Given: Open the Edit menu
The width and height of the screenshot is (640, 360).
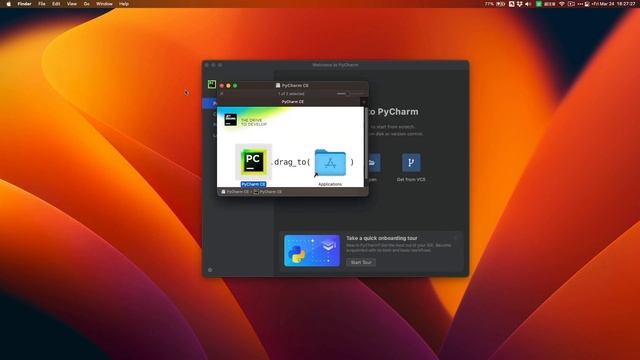Looking at the screenshot, I should coord(56,4).
